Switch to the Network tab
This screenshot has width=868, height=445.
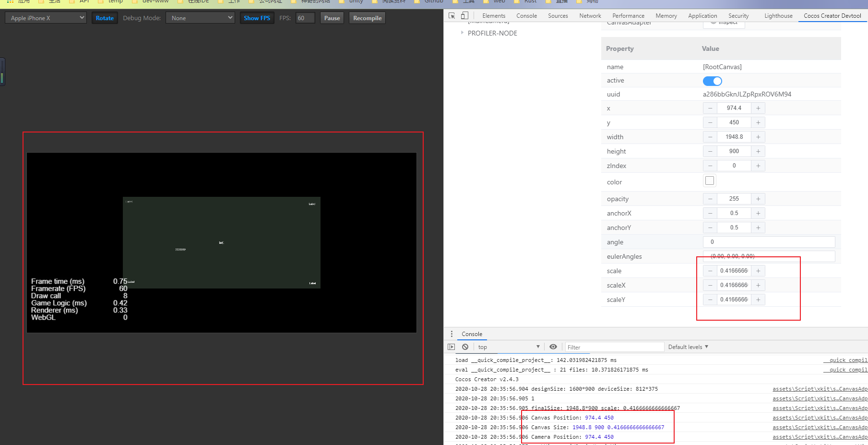coord(590,16)
